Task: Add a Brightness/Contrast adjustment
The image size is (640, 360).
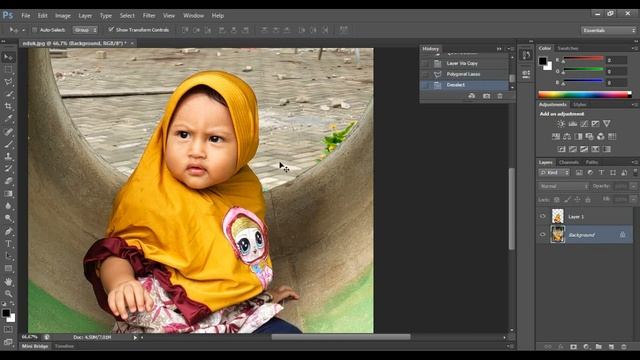Action: 561,124
